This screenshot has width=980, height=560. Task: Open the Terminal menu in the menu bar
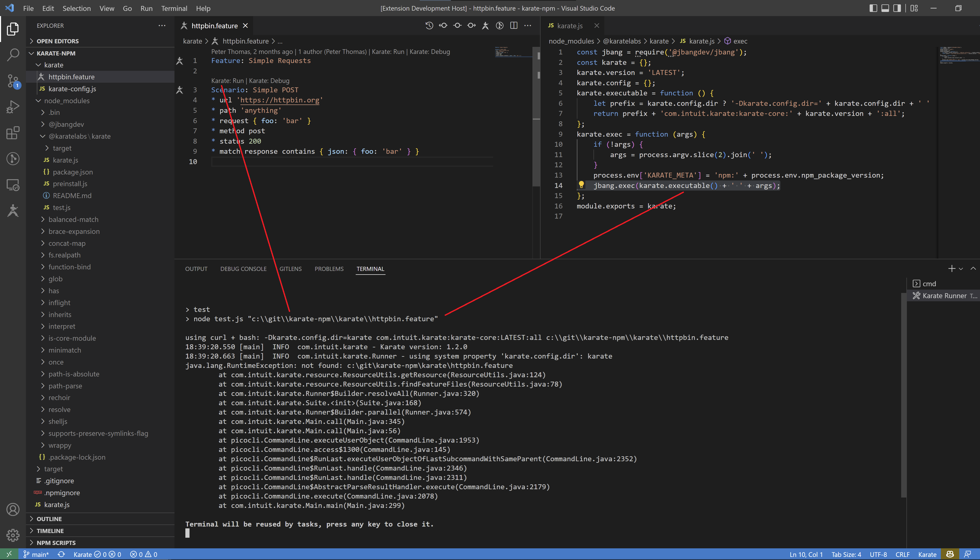[174, 8]
